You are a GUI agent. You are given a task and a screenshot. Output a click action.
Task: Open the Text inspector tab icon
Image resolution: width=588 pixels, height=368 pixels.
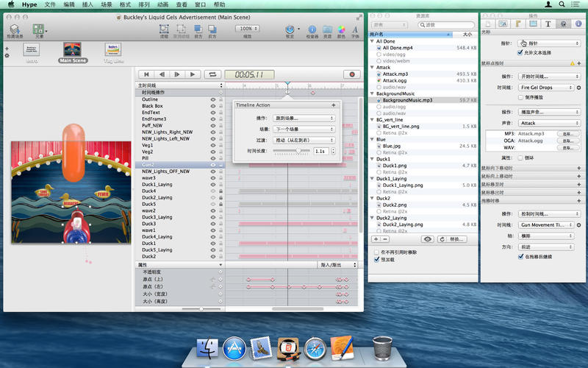coord(548,24)
